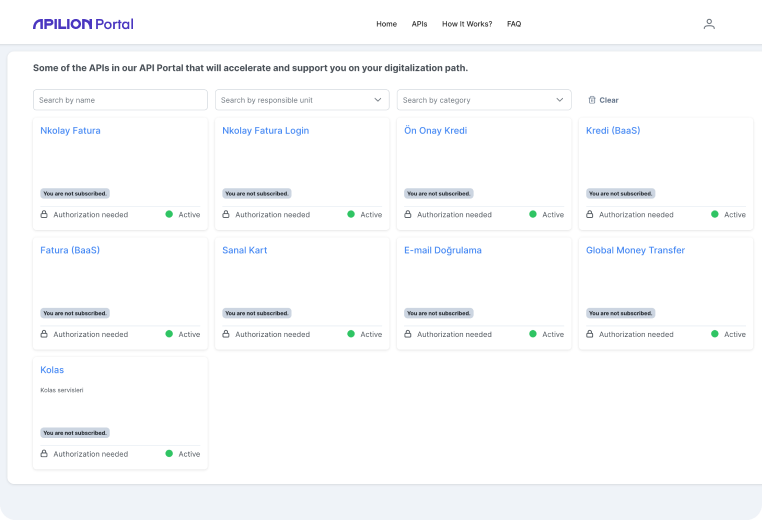Open the Ön Onay Kredi API
The height and width of the screenshot is (521, 762).
[x=435, y=130]
